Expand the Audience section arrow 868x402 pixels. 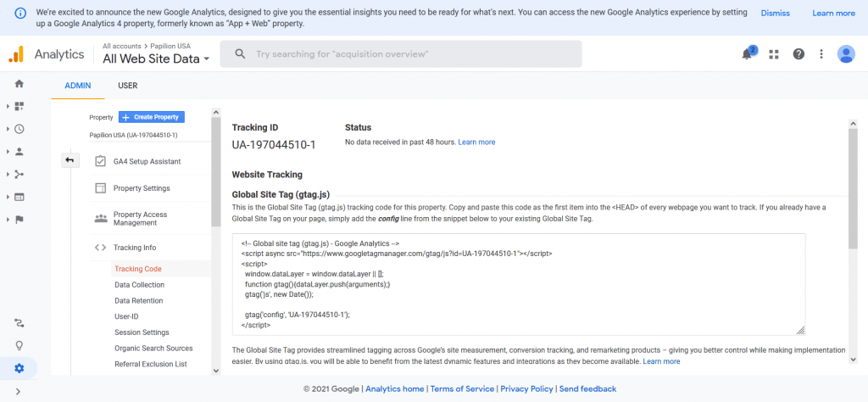pyautogui.click(x=8, y=152)
